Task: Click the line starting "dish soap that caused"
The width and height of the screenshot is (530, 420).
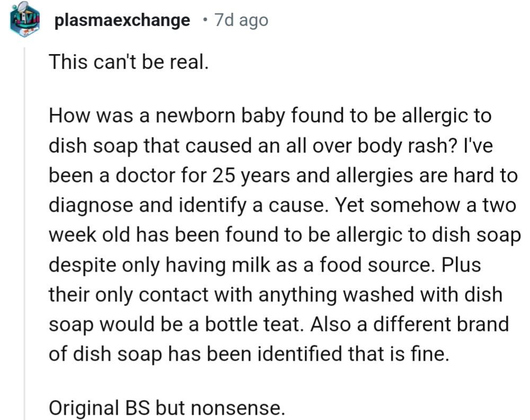Action: tap(270, 146)
